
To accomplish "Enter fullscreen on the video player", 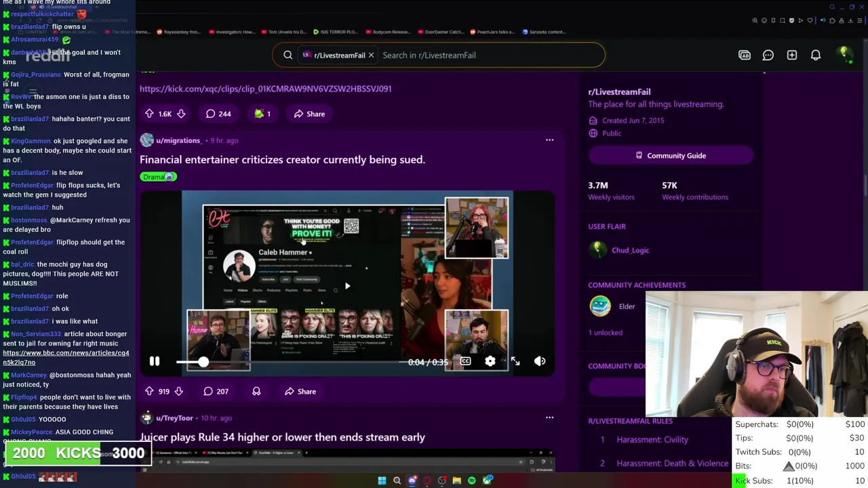I will (515, 362).
